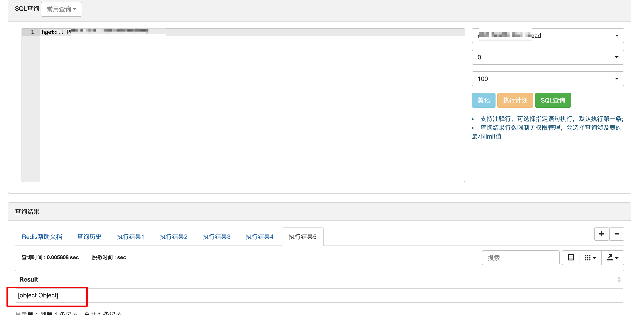This screenshot has width=644, height=315.
Task: Switch to 执行结果3 tab
Action: click(x=217, y=237)
